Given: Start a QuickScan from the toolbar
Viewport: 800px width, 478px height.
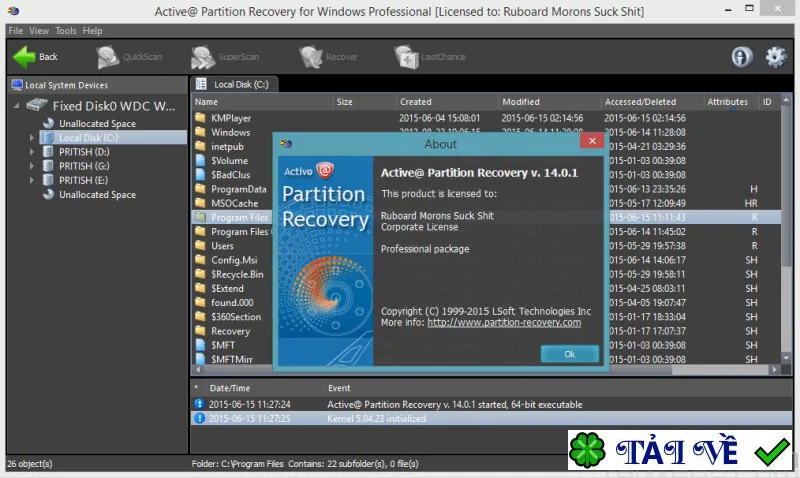Looking at the screenshot, I should click(x=130, y=57).
